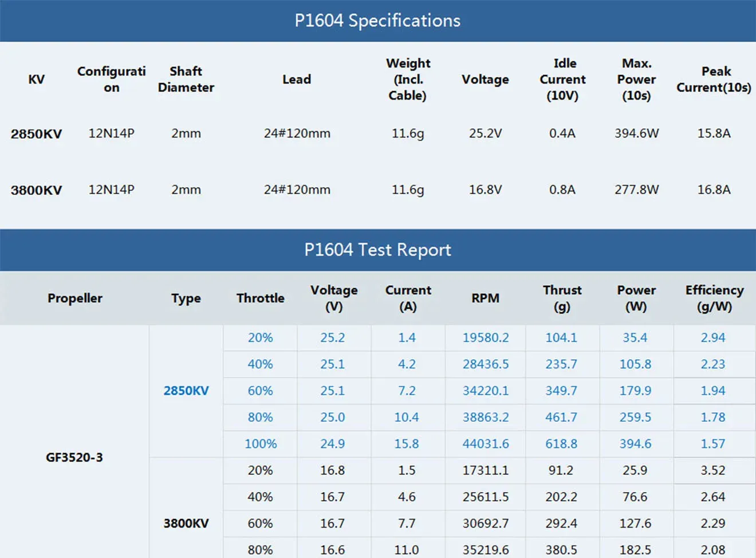Click the Voltage value 25.2V

click(x=485, y=133)
